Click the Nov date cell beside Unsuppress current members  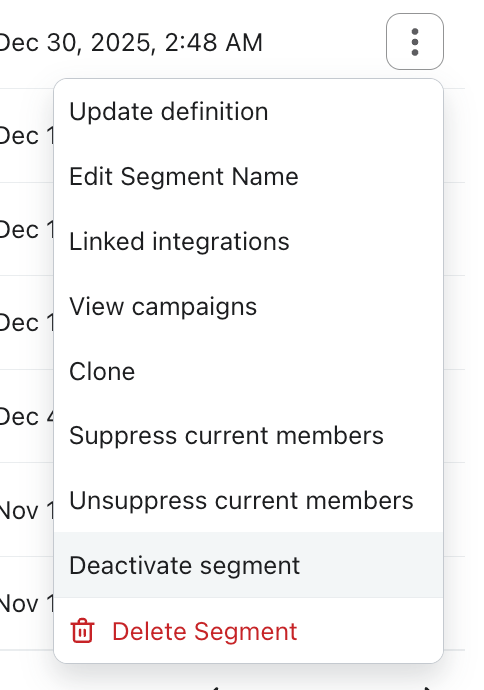tap(26, 510)
